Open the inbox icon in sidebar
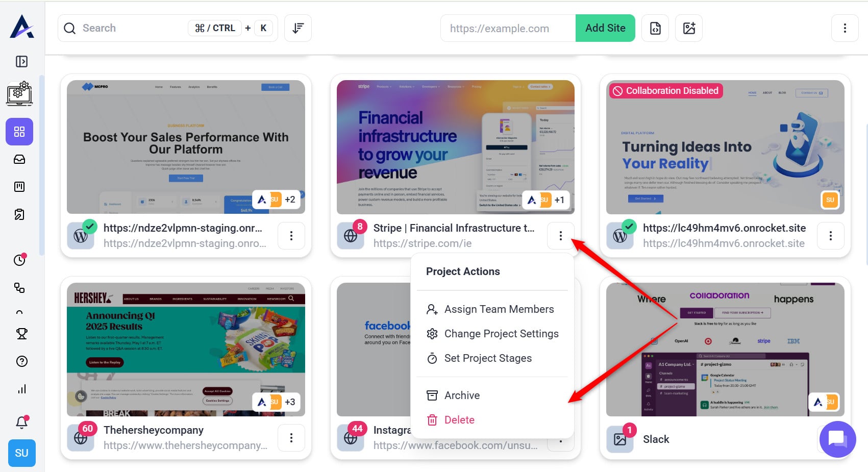 click(x=19, y=159)
